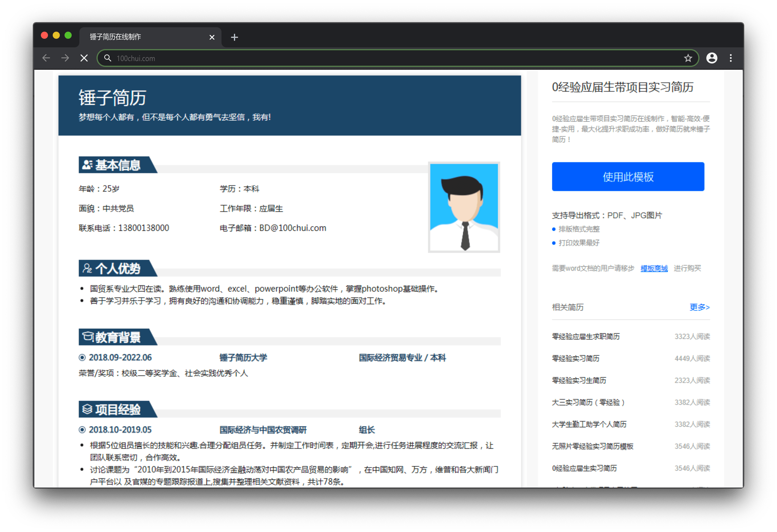Screen dimensions: 777x532
Task: Open 大三实习简历（零经验） link
Action: 588,402
